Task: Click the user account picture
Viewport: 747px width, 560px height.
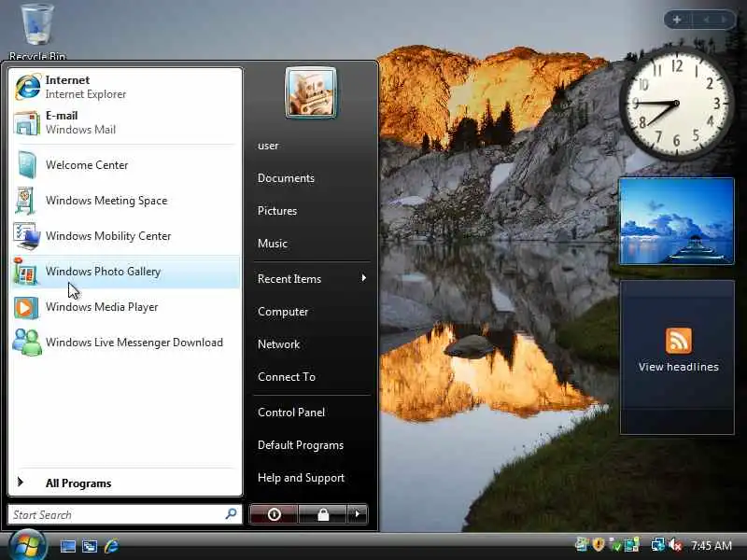Action: tap(311, 91)
